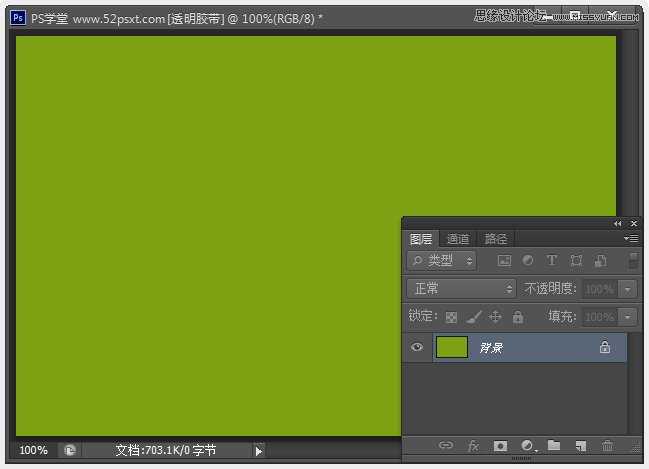Open the 类型 filter type dropdown

click(x=441, y=261)
